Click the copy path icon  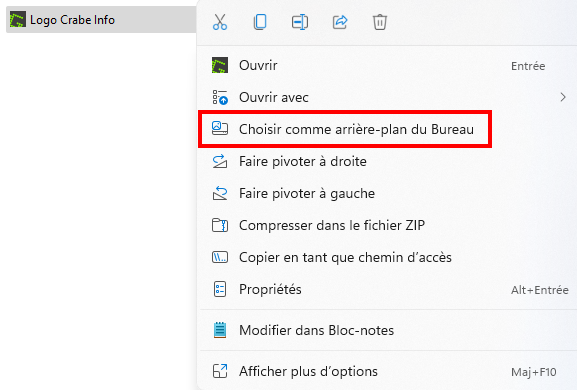[220, 257]
